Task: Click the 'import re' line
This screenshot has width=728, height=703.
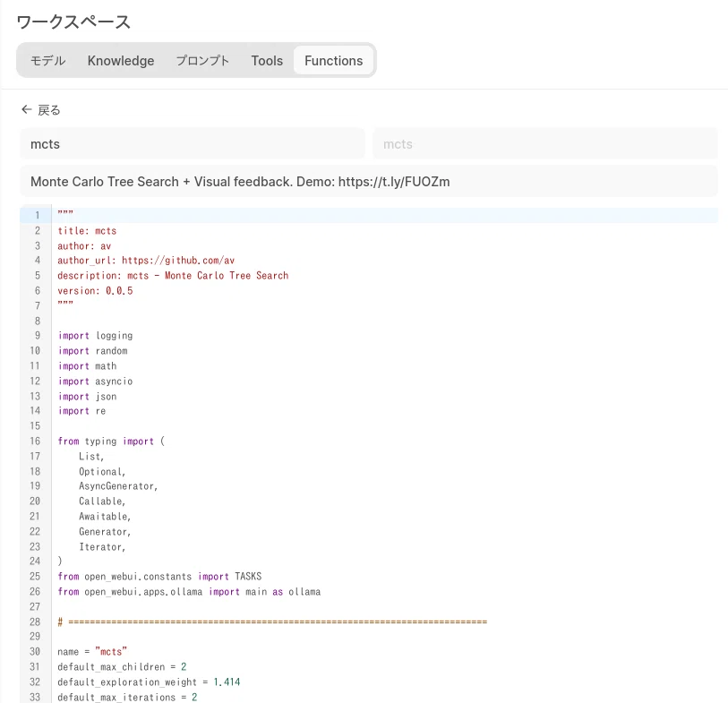Action: coord(81,411)
